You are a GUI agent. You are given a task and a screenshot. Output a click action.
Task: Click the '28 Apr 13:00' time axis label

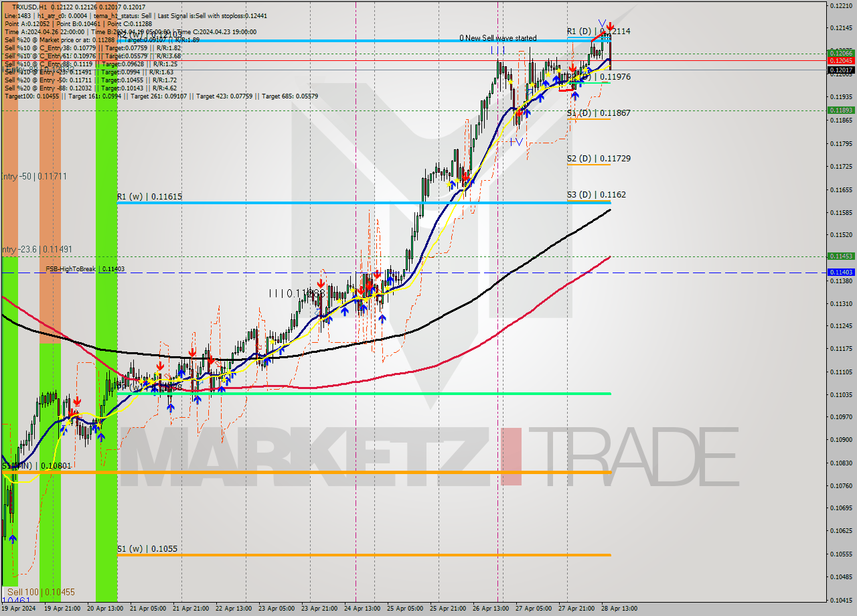click(x=619, y=609)
